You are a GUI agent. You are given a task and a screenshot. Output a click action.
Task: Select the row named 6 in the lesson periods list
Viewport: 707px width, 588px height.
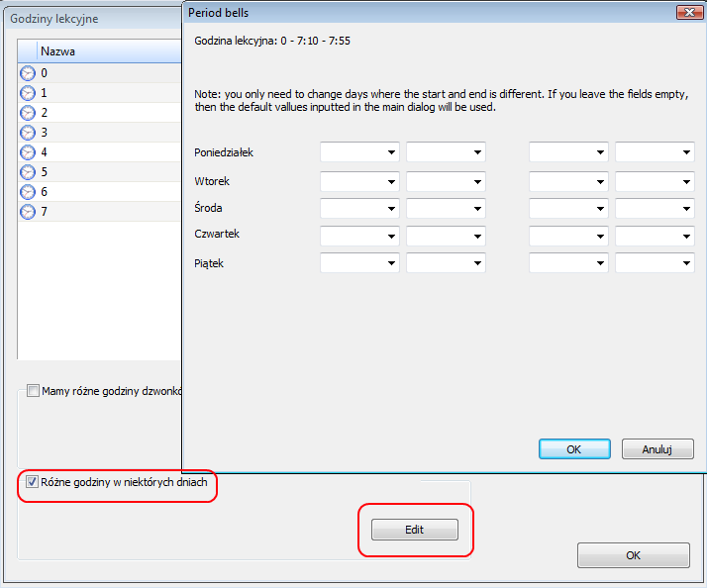click(100, 192)
